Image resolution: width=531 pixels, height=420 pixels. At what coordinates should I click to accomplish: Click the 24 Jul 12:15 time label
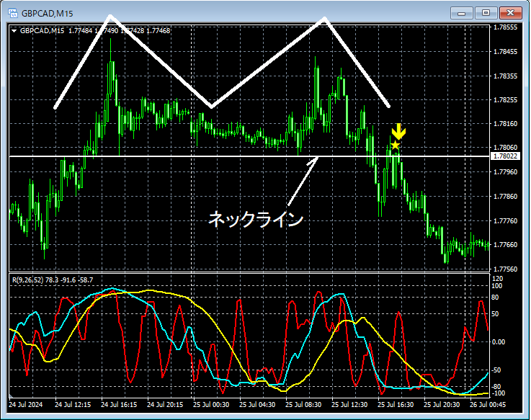click(x=73, y=405)
